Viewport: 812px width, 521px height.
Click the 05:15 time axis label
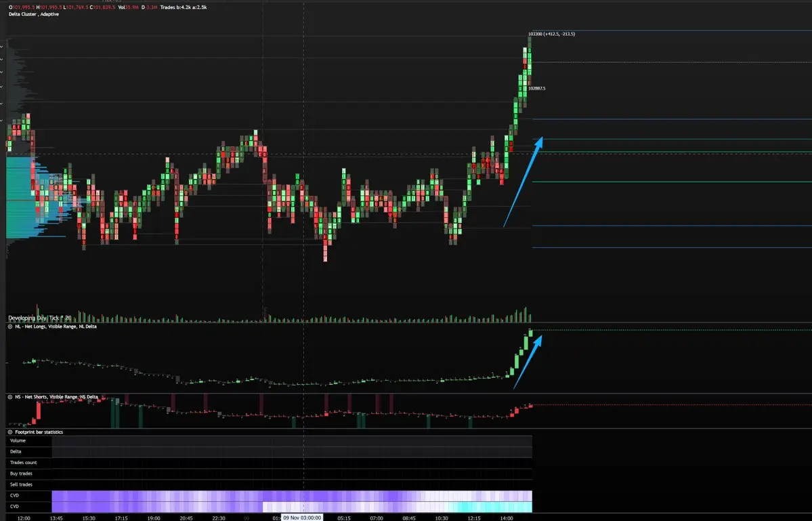pos(344,518)
